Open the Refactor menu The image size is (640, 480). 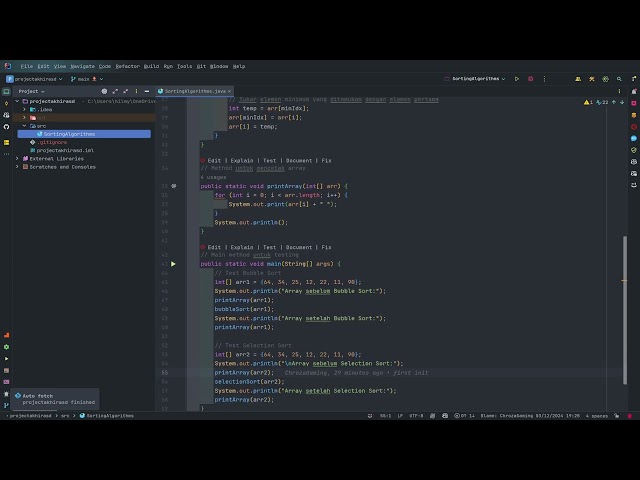click(x=127, y=66)
